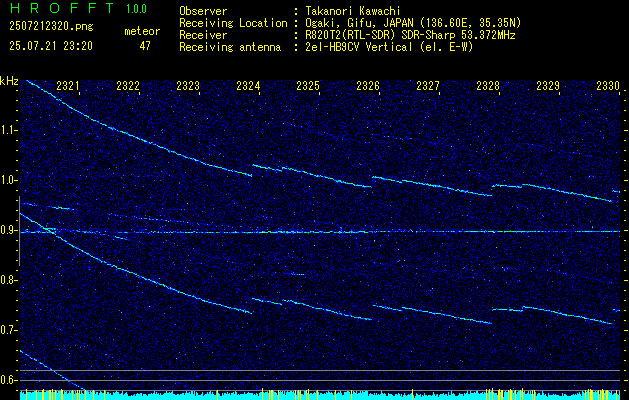Click the 2325 time marker

click(x=308, y=85)
